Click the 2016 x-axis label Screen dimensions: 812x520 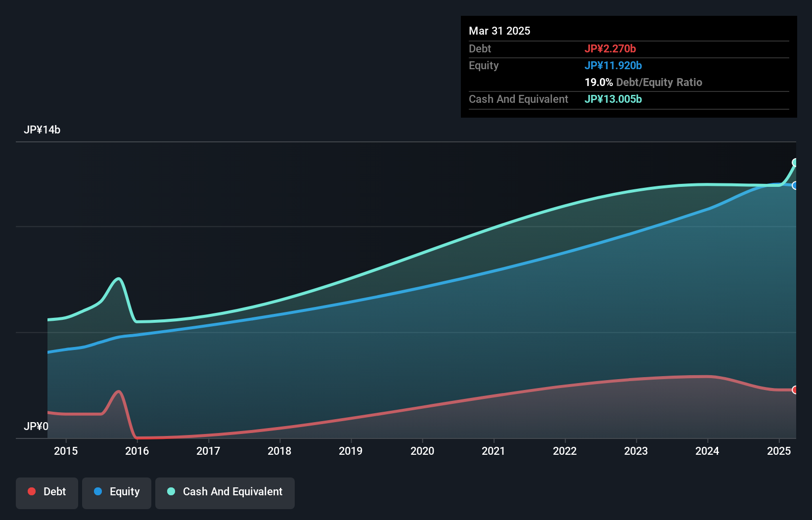137,451
